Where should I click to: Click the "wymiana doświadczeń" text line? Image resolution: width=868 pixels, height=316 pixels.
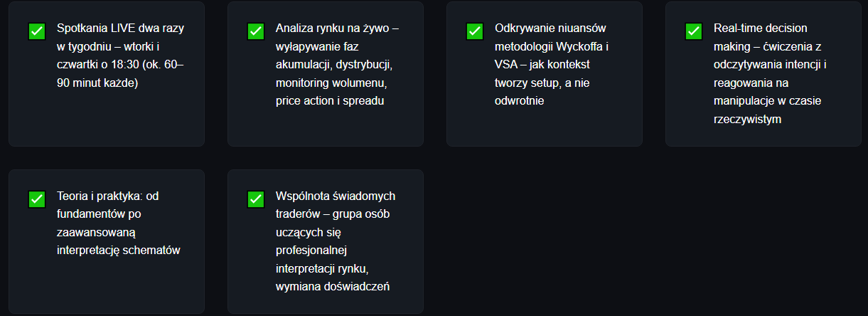[x=333, y=286]
